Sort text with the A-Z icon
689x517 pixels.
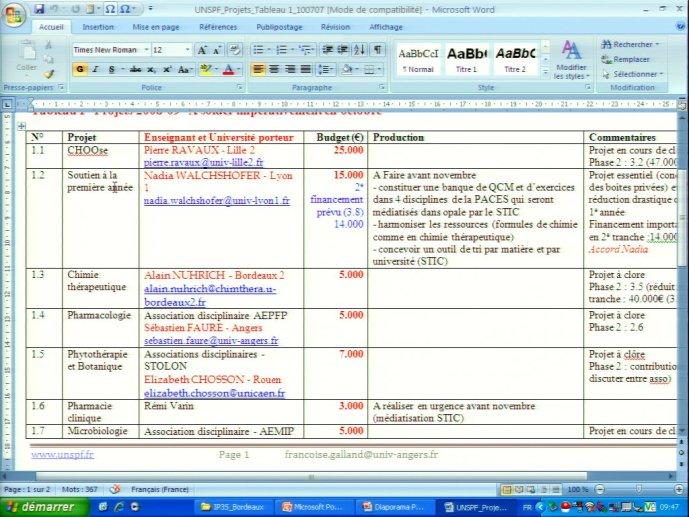pos(359,50)
